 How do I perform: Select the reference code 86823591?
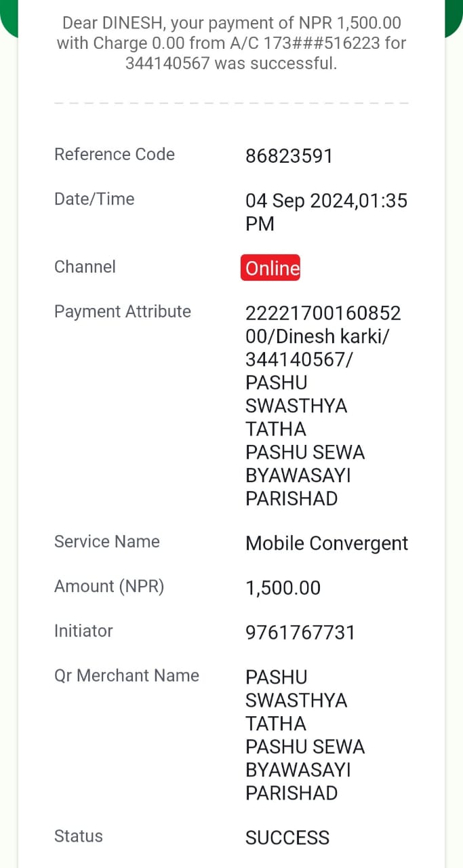coord(289,157)
